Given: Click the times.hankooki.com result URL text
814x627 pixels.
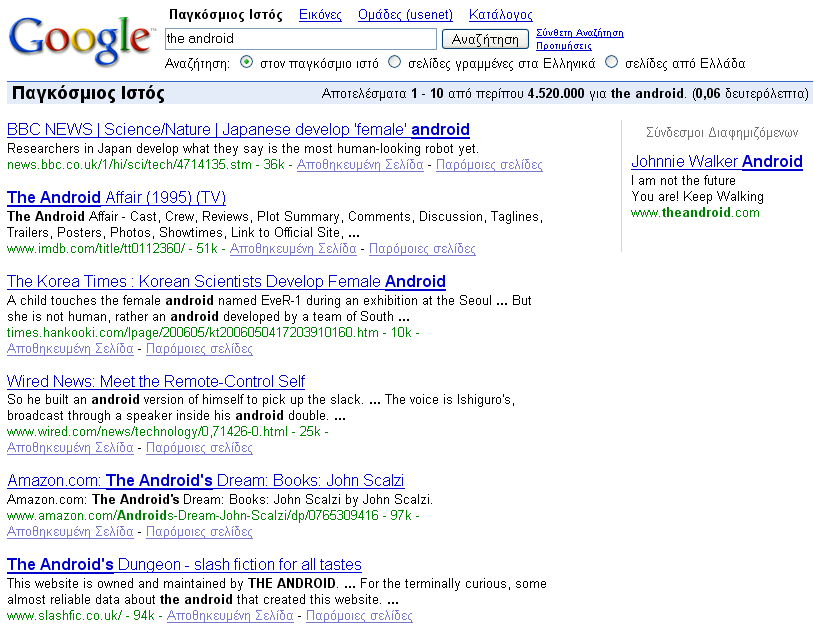Looking at the screenshot, I should [x=193, y=333].
